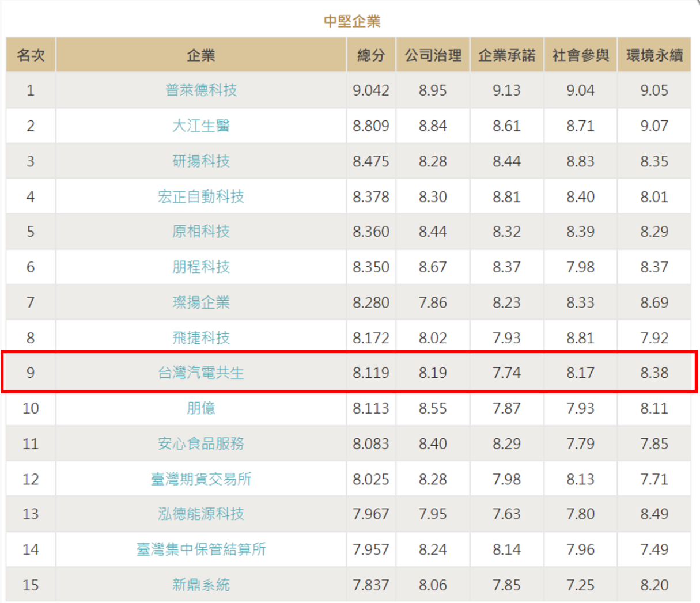Select total score 8.378 of 宏正自動科技
This screenshot has height=603, width=700.
[371, 196]
